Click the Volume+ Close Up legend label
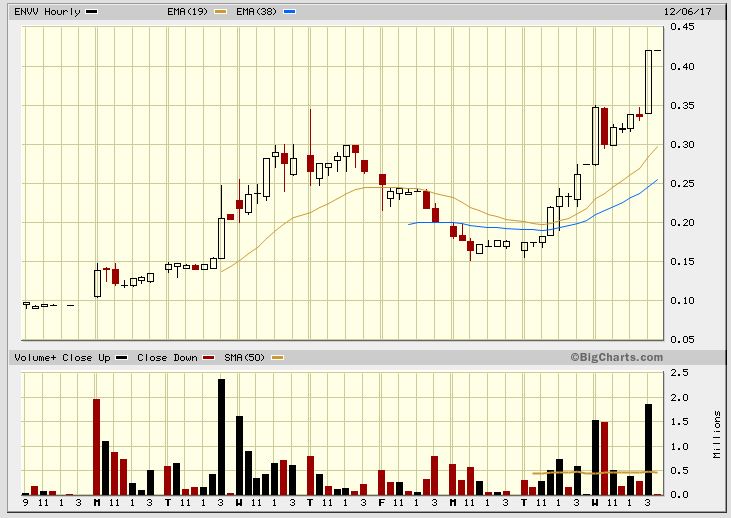Image resolution: width=731 pixels, height=518 pixels. point(62,358)
